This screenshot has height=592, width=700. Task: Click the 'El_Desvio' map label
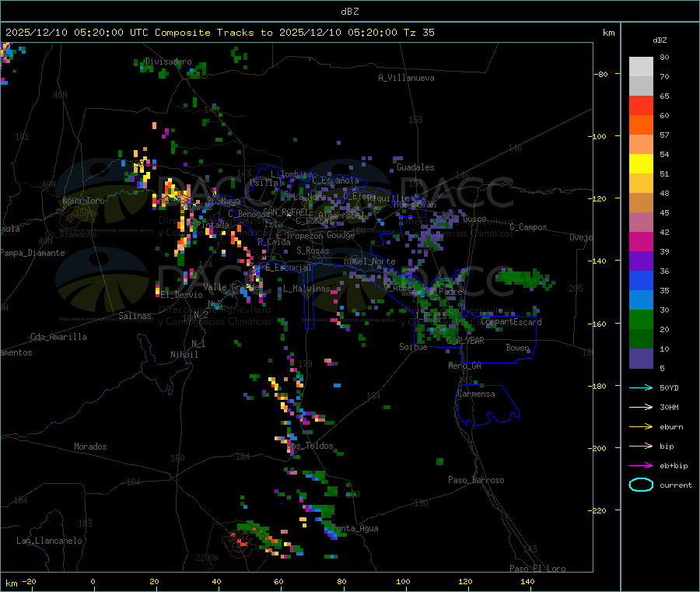182,295
